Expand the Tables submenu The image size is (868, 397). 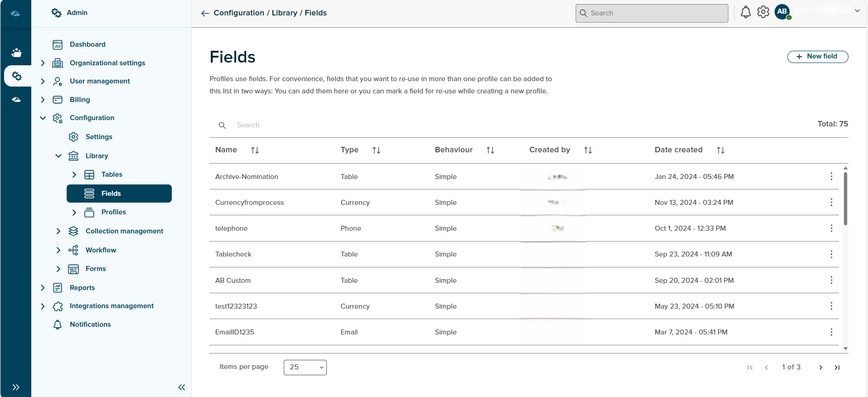point(74,174)
